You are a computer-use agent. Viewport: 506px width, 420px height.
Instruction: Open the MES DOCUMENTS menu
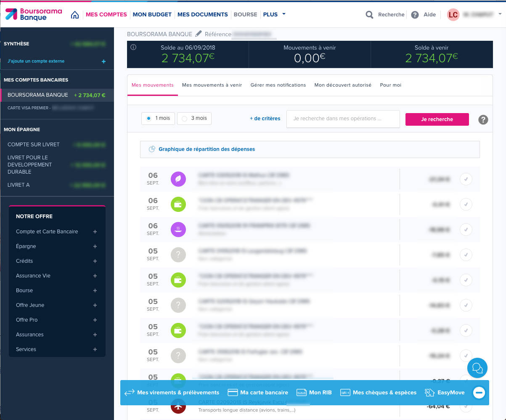[203, 15]
